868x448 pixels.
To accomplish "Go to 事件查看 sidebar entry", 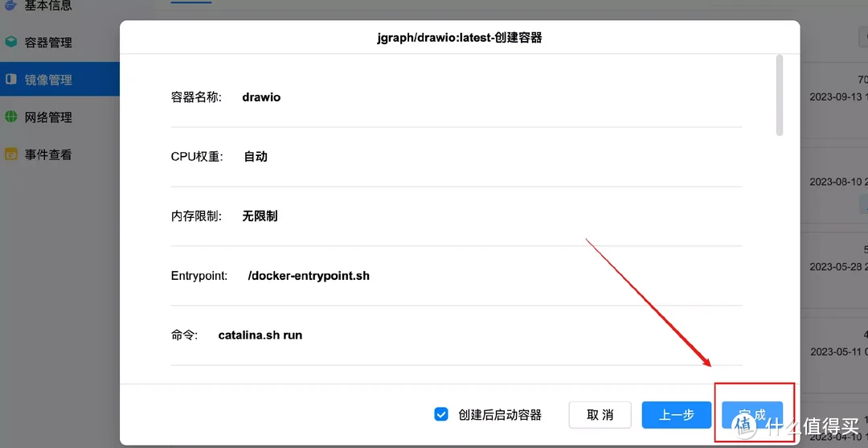I will [48, 154].
